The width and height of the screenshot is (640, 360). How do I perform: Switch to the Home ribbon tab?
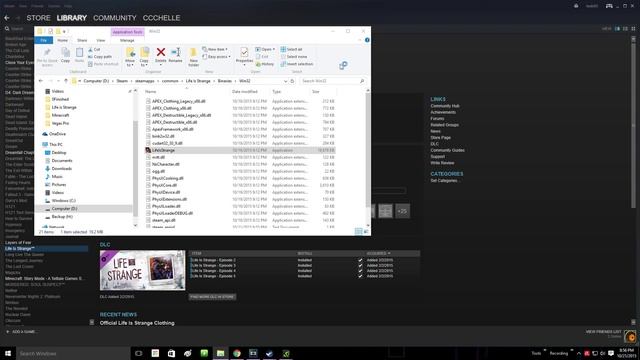62,40
